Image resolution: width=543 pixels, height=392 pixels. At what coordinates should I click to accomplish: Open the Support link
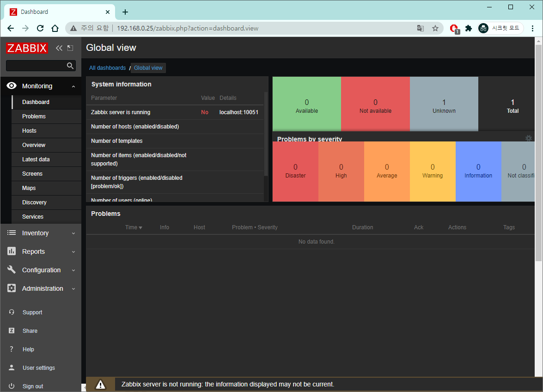pyautogui.click(x=32, y=312)
